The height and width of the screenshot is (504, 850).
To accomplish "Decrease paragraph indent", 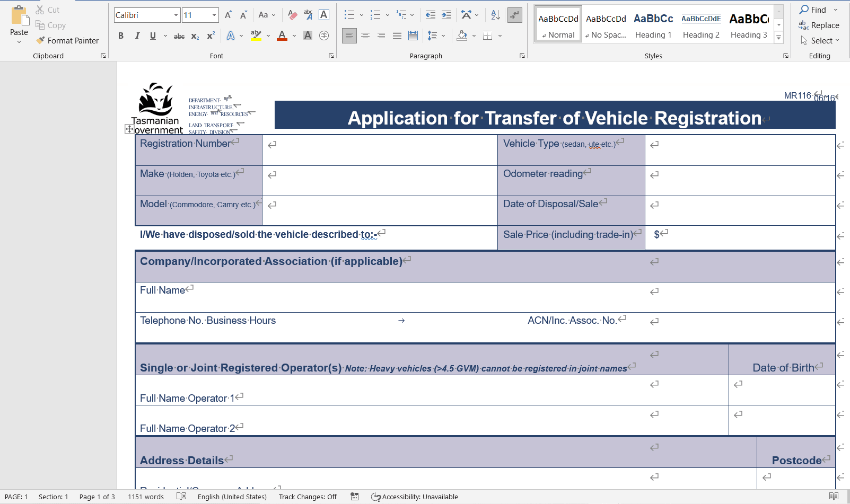I will [431, 15].
